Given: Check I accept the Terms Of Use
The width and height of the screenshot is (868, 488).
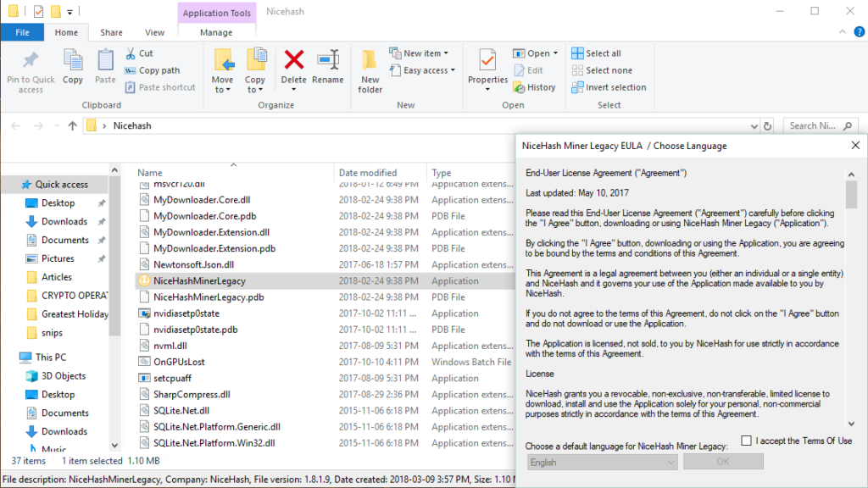Looking at the screenshot, I should 746,441.
